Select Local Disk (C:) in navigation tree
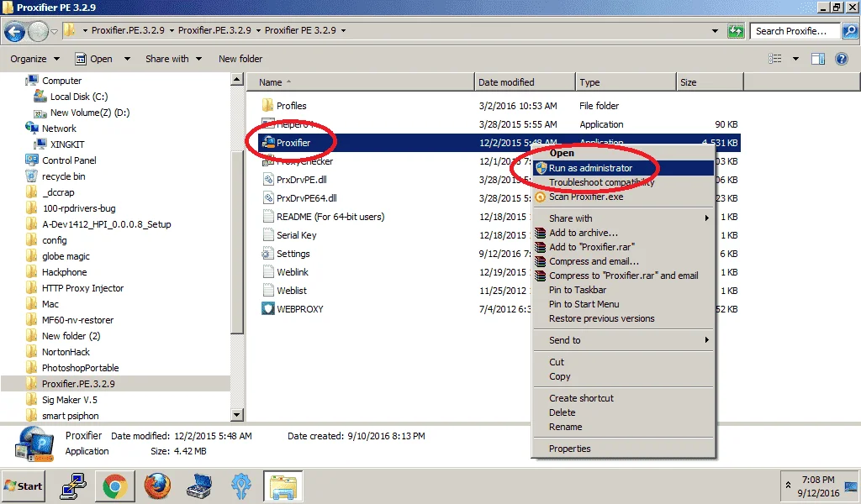The width and height of the screenshot is (861, 504). [78, 97]
